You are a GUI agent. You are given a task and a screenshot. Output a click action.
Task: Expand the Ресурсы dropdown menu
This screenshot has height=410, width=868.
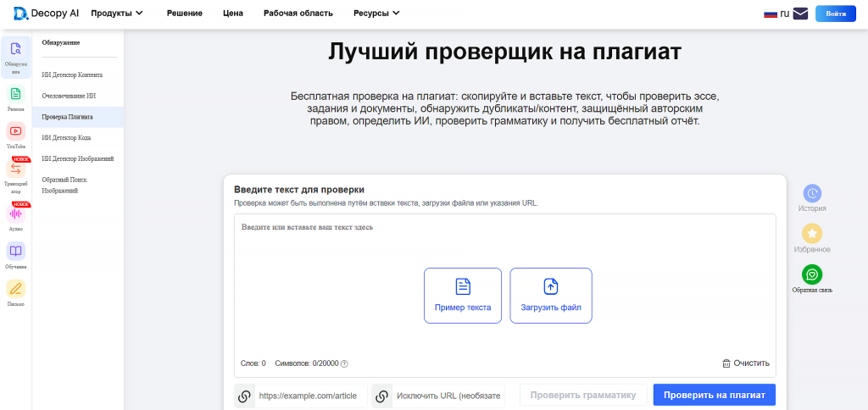376,14
